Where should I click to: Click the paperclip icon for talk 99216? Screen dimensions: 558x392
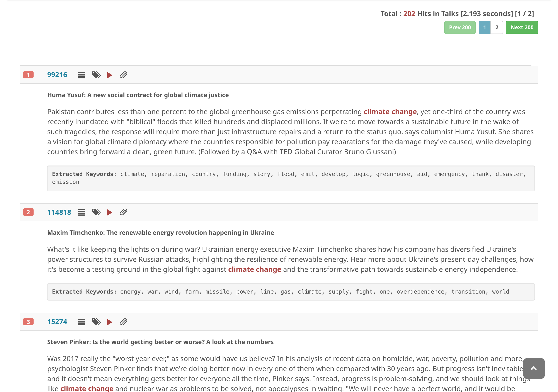pyautogui.click(x=123, y=75)
